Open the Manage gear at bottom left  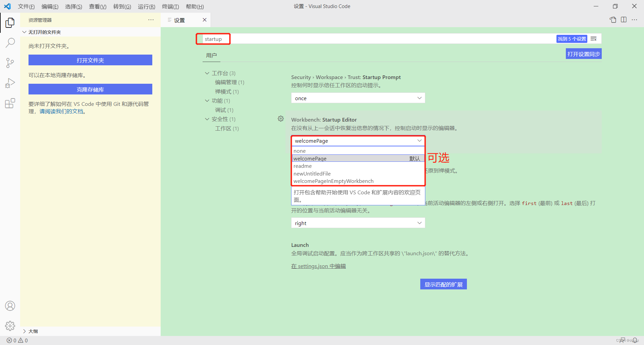point(10,326)
